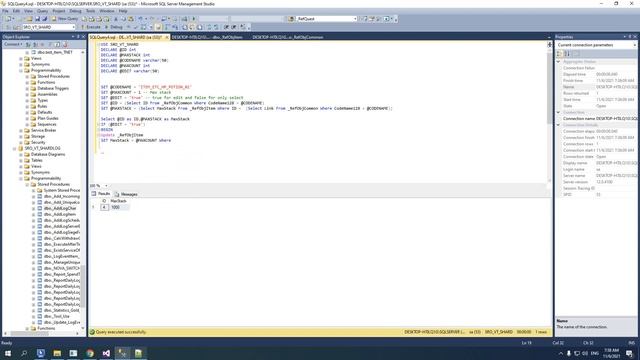Expand the Service Broker folder
This screenshot has width=640, height=360.
pyautogui.click(x=21, y=130)
